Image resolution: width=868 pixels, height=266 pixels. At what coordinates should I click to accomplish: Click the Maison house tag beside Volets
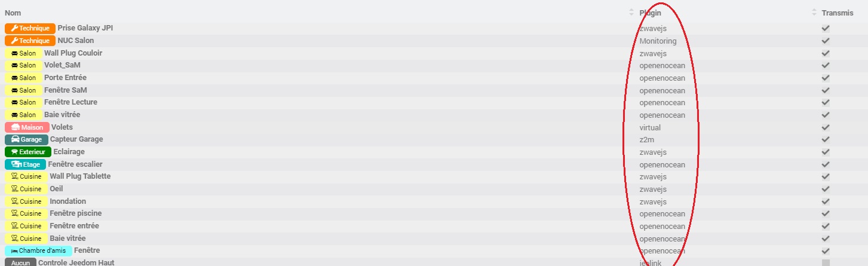[27, 127]
